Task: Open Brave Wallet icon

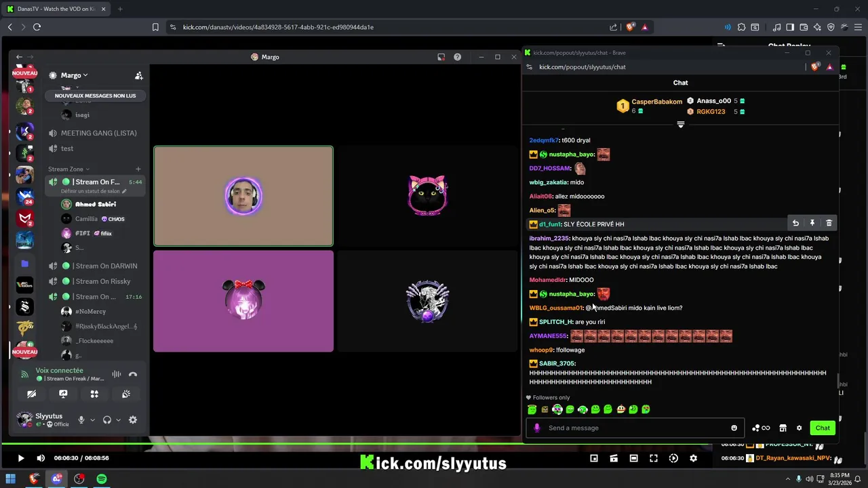Action: [804, 27]
